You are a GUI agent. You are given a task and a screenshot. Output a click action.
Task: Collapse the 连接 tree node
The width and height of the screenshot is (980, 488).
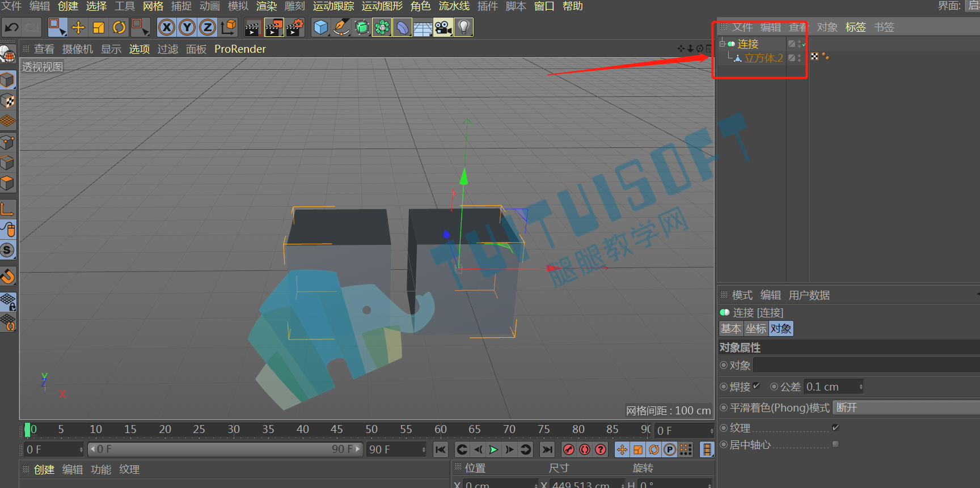[722, 43]
